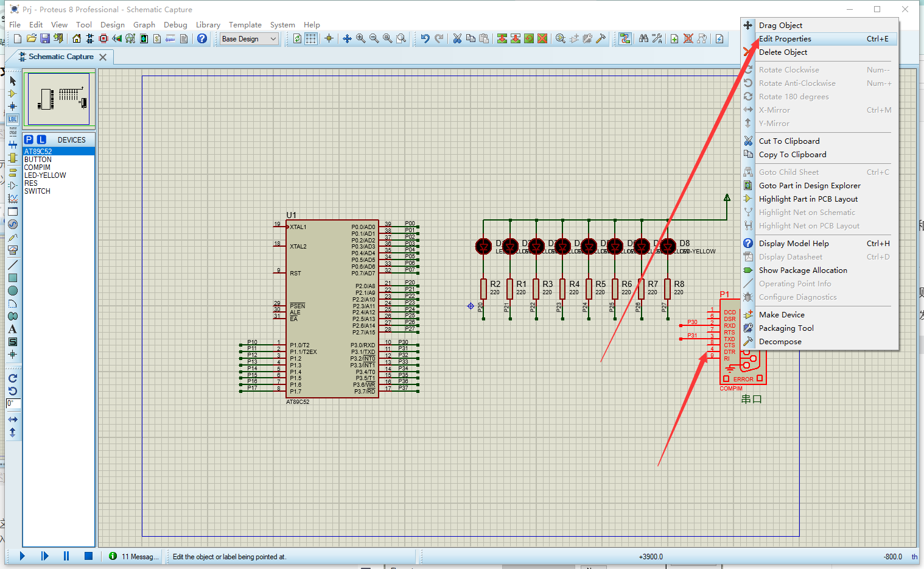924x569 pixels.
Task: Select the 2D graphics line tool
Action: pyautogui.click(x=13, y=265)
